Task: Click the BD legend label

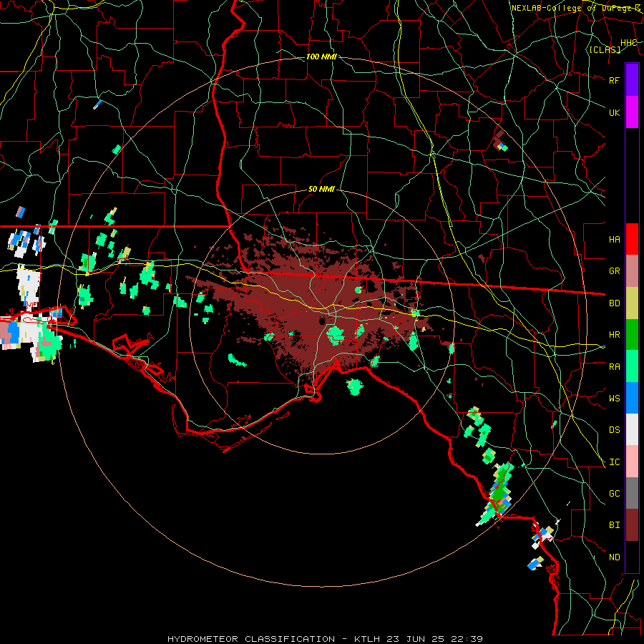Action: [614, 303]
